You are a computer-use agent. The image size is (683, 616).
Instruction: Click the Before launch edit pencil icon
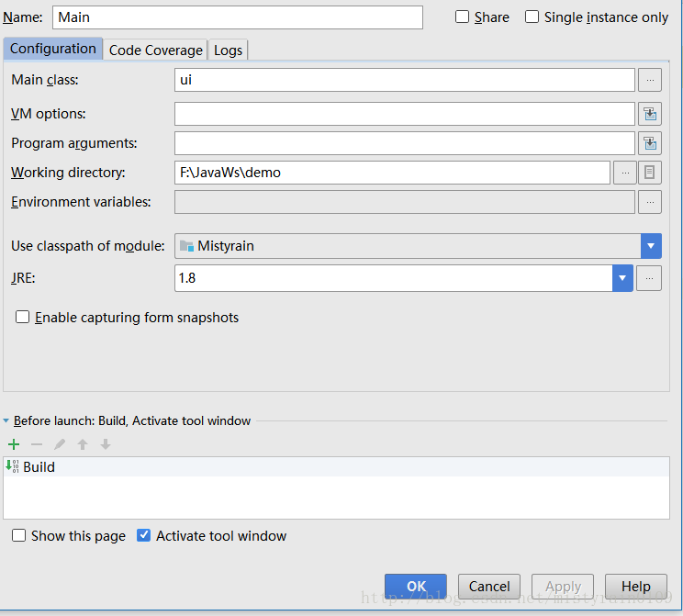pos(60,444)
